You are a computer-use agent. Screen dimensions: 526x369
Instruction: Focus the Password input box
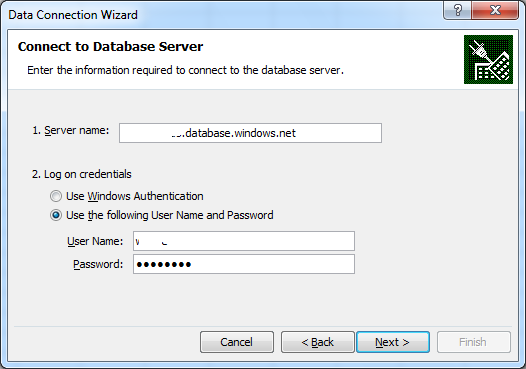coord(244,264)
